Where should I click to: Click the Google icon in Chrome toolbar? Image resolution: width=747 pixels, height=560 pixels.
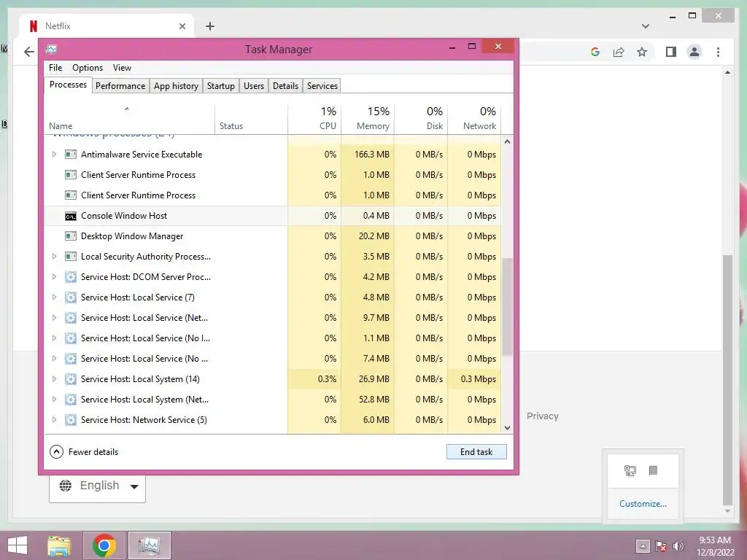(595, 52)
